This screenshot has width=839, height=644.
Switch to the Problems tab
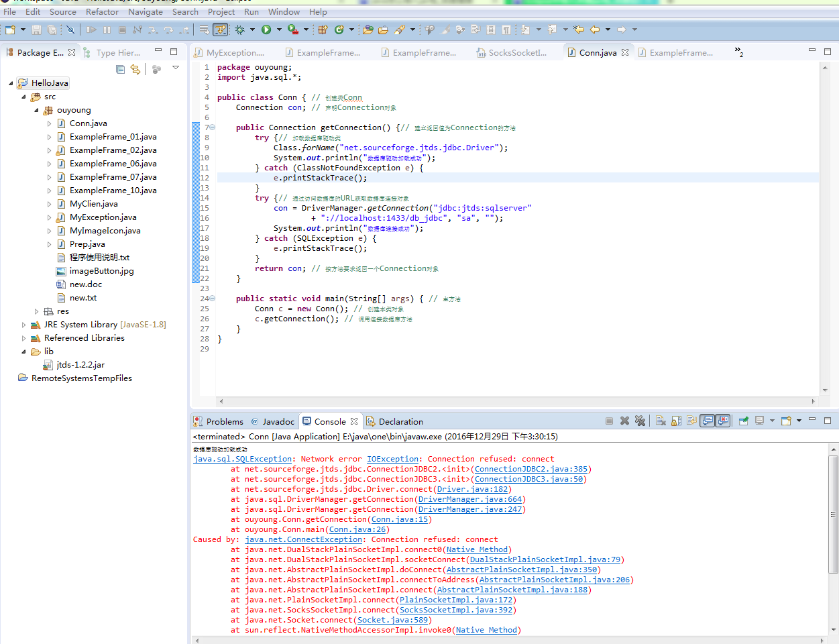(x=219, y=421)
